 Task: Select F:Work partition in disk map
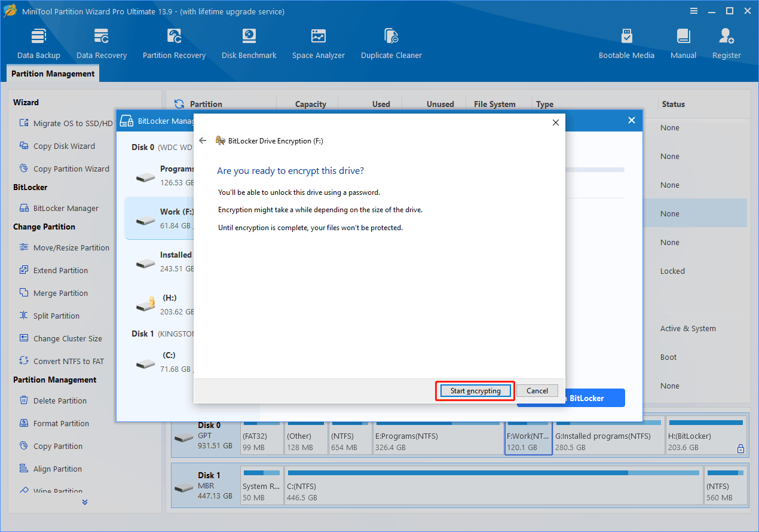pyautogui.click(x=528, y=438)
